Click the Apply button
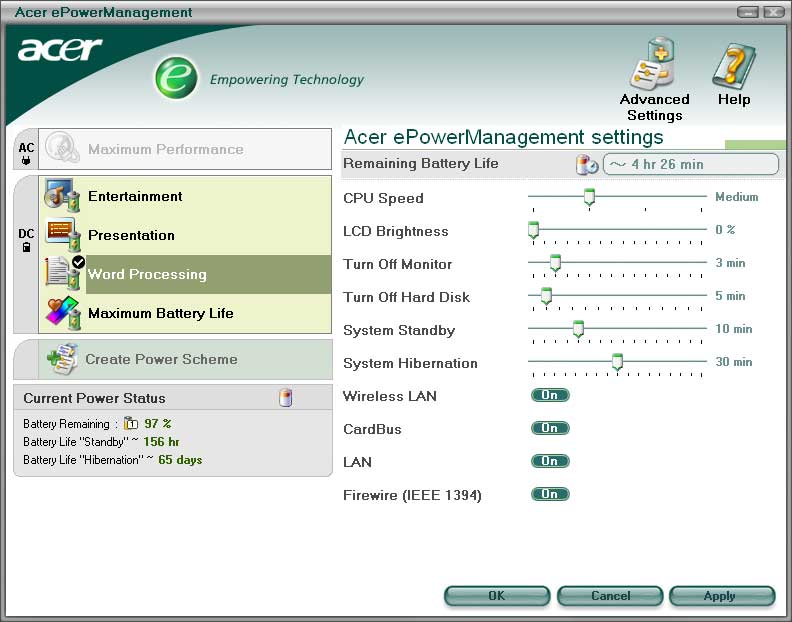 (722, 596)
